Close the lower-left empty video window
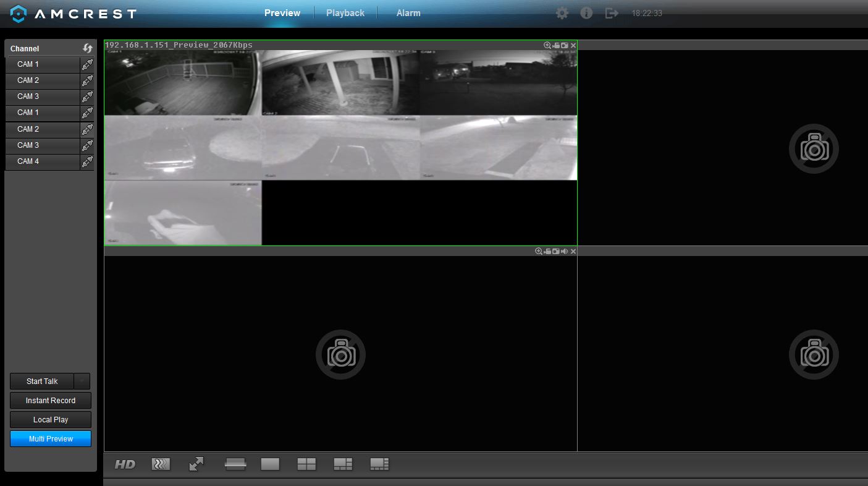The width and height of the screenshot is (868, 486). [x=573, y=251]
